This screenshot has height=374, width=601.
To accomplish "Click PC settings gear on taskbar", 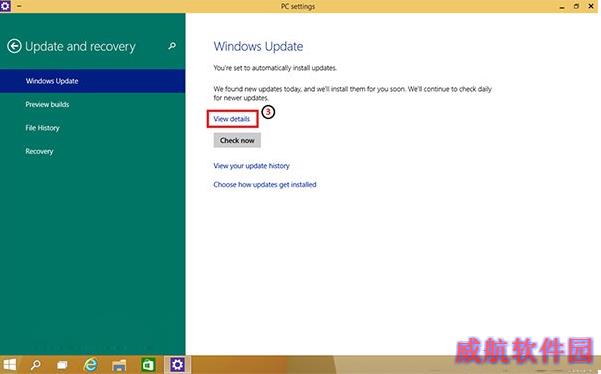I will click(177, 364).
